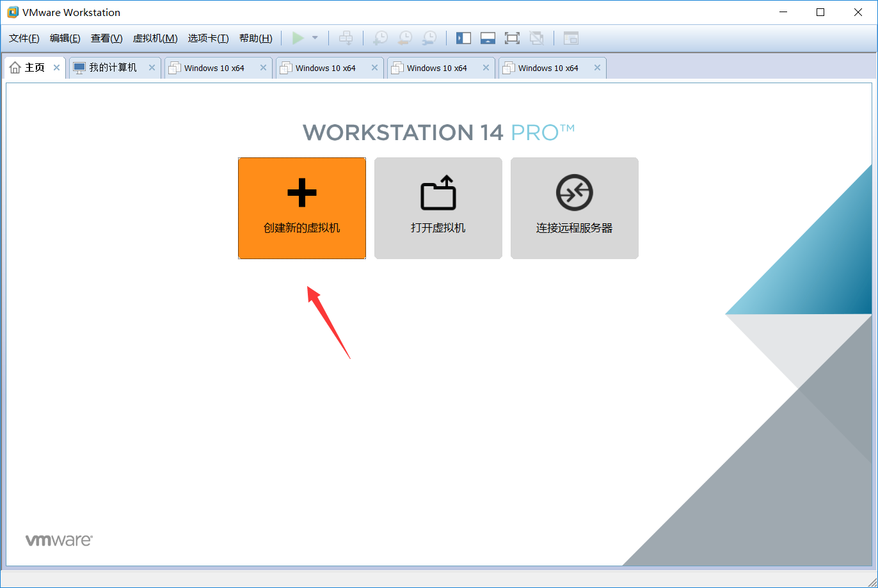878x588 pixels.
Task: Click the revert to snapshot toolbar icon
Action: click(404, 38)
